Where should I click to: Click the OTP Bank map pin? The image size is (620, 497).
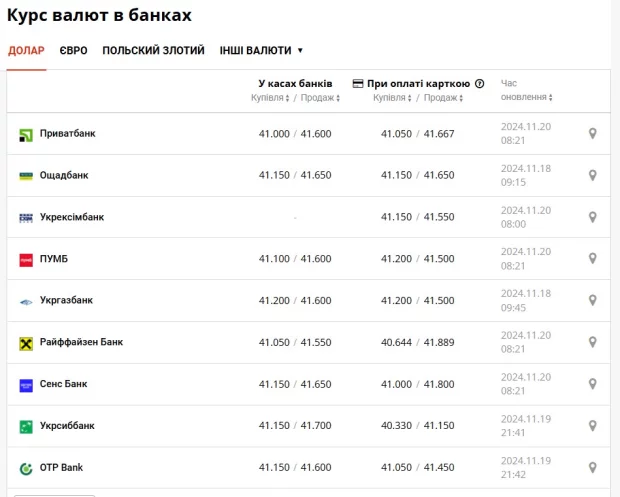(x=592, y=467)
